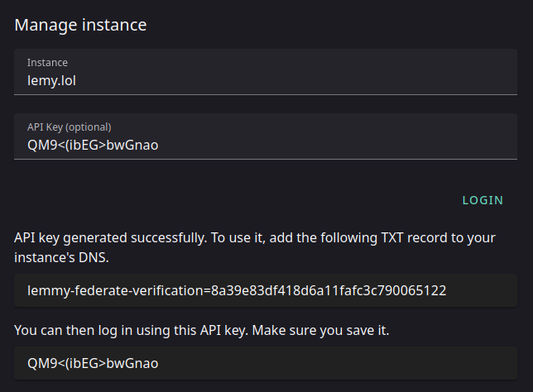This screenshot has height=392, width=533.
Task: Click empty area right of API key input value
Action: coord(337,146)
